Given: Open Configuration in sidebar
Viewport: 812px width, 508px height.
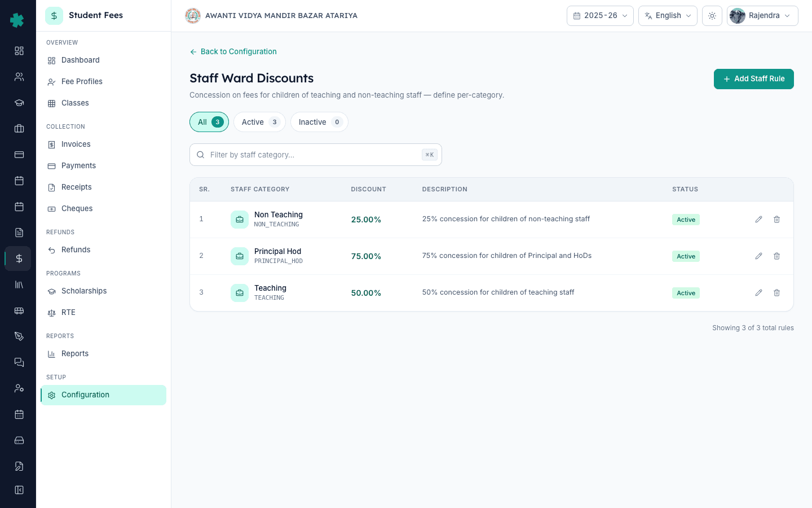Looking at the screenshot, I should click(103, 395).
